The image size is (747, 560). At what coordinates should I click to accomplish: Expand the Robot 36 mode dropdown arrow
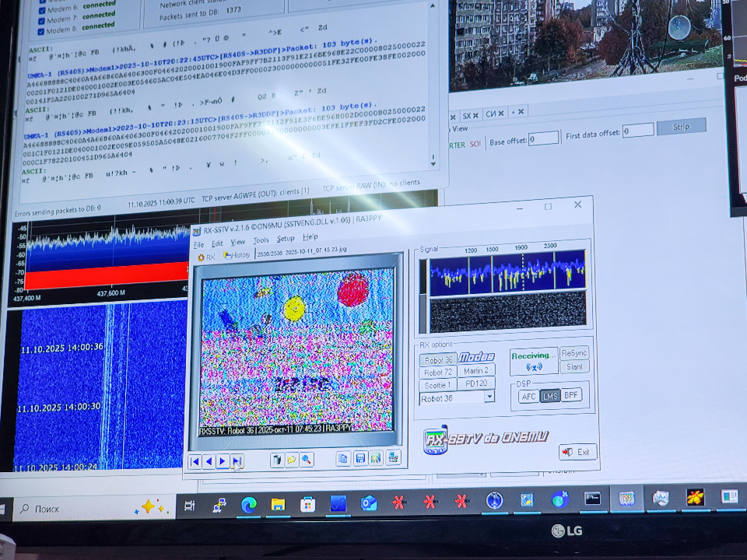[489, 396]
